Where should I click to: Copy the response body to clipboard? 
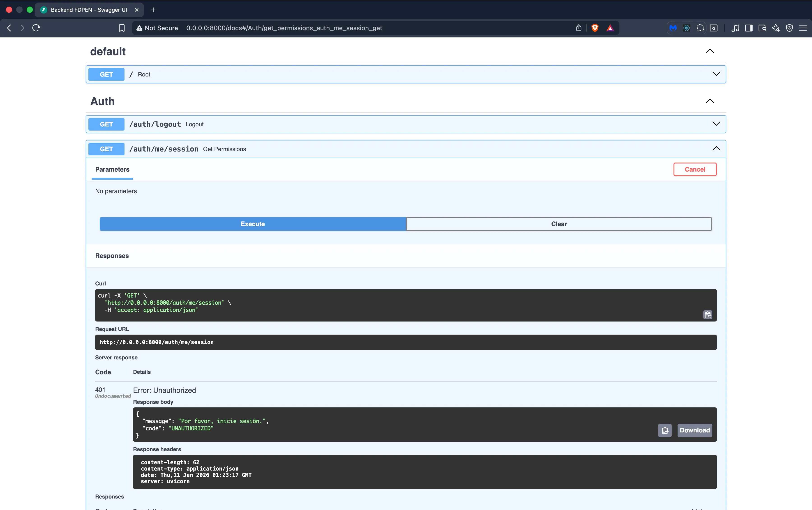(x=665, y=430)
